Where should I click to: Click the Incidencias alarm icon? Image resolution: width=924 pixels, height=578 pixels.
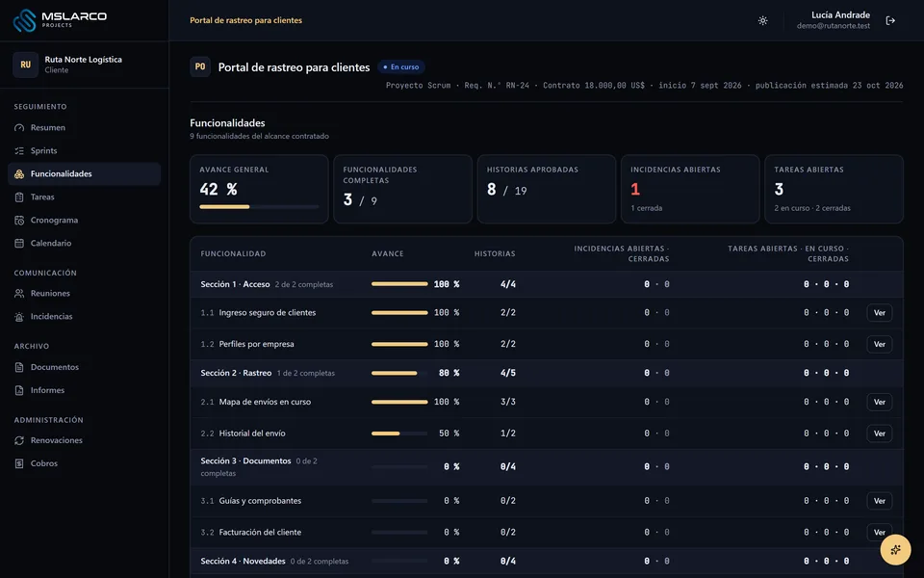tap(19, 317)
